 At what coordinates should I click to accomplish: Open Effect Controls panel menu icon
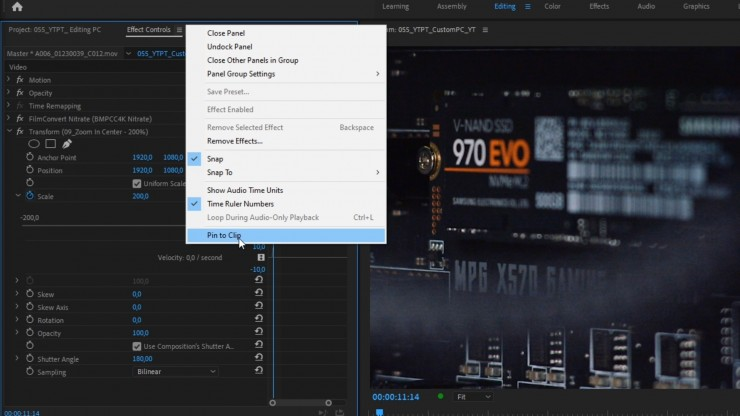pyautogui.click(x=179, y=30)
